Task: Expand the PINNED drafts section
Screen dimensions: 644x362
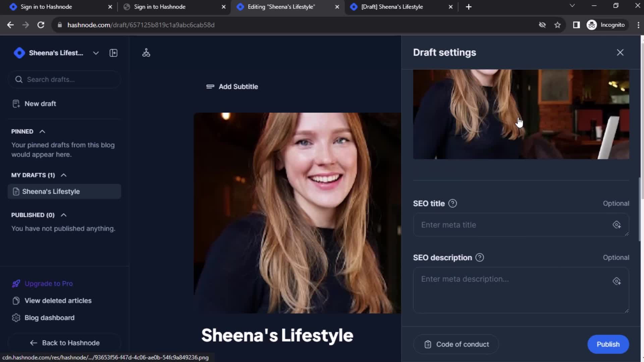Action: pos(42,131)
